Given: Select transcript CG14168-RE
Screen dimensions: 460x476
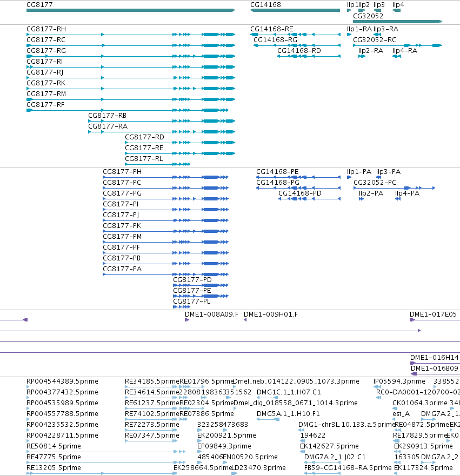Looking at the screenshot, I should (295, 35).
